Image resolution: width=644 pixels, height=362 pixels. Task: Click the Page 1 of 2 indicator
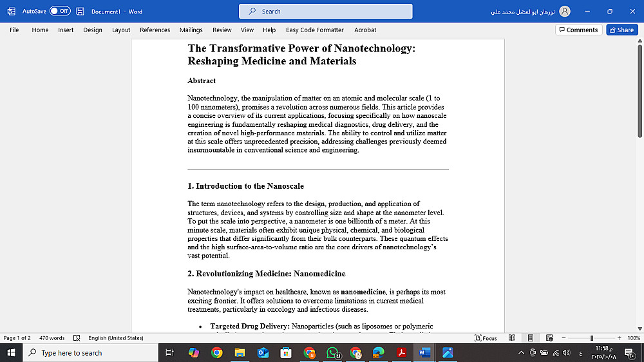click(x=17, y=338)
